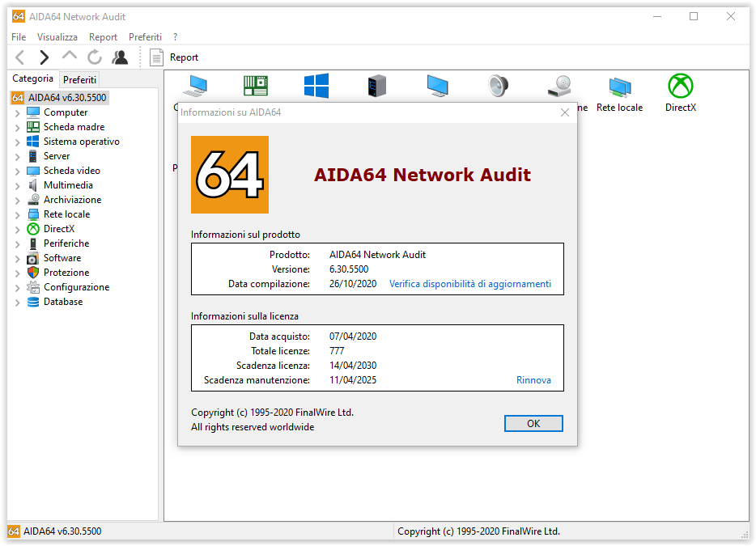This screenshot has width=756, height=546.
Task: Open the user/remote icon in the toolbar
Action: [120, 57]
